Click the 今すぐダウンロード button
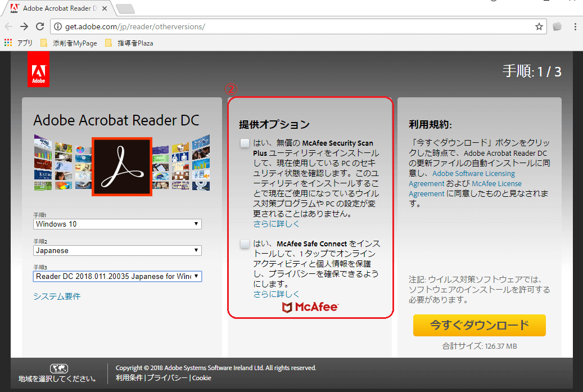Viewport: 583px width, 392px height. (x=479, y=325)
